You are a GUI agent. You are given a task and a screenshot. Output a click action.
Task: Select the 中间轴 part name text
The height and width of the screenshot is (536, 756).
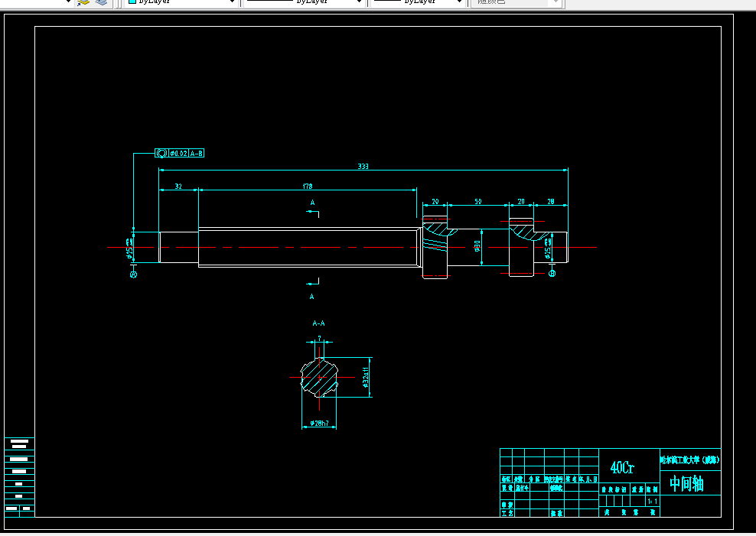686,483
